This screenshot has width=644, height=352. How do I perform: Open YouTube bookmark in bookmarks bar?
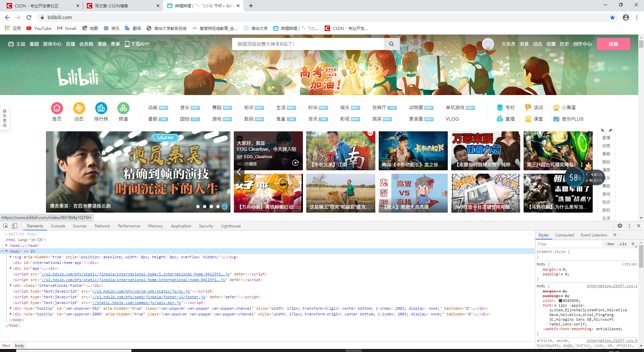pos(39,28)
